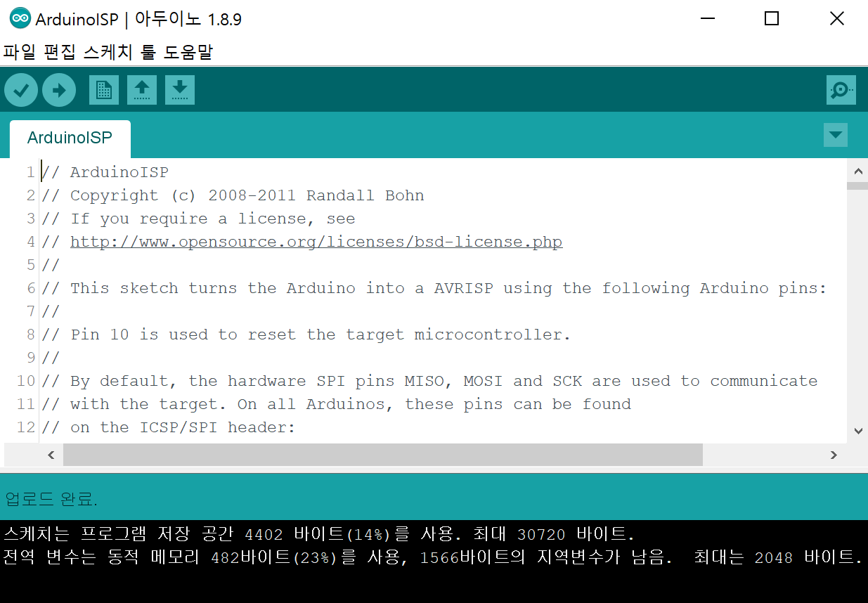The width and height of the screenshot is (868, 603).
Task: Maximize the Arduino IDE window
Action: tap(771, 19)
